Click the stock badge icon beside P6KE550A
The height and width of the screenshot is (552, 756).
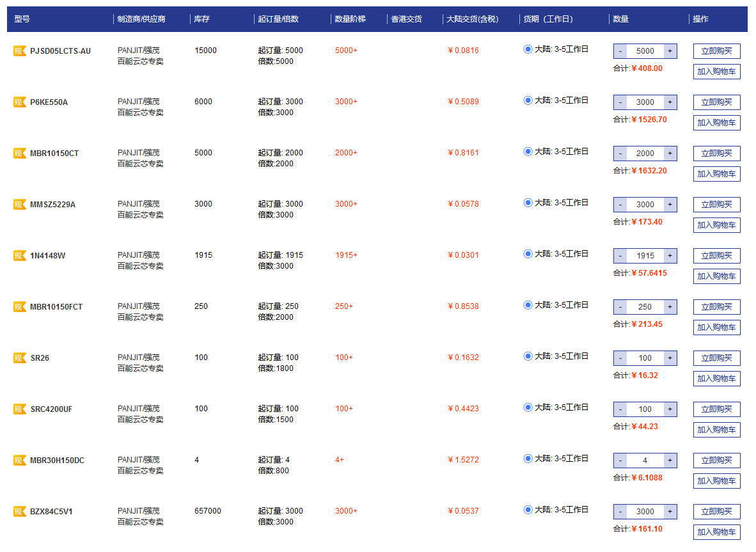(x=20, y=102)
